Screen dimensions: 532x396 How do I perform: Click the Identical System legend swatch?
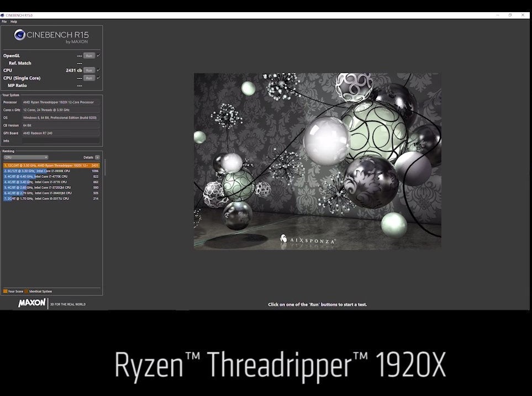pyautogui.click(x=27, y=291)
